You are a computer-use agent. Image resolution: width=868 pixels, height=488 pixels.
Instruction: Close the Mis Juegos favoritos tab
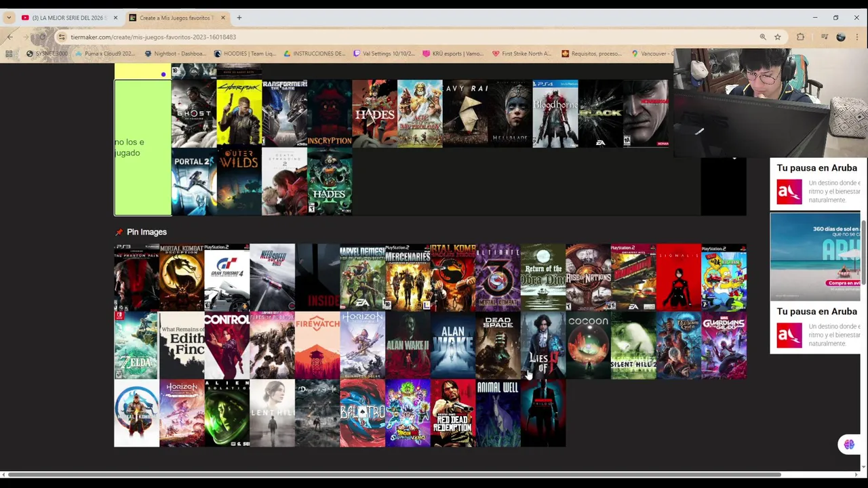(x=222, y=18)
